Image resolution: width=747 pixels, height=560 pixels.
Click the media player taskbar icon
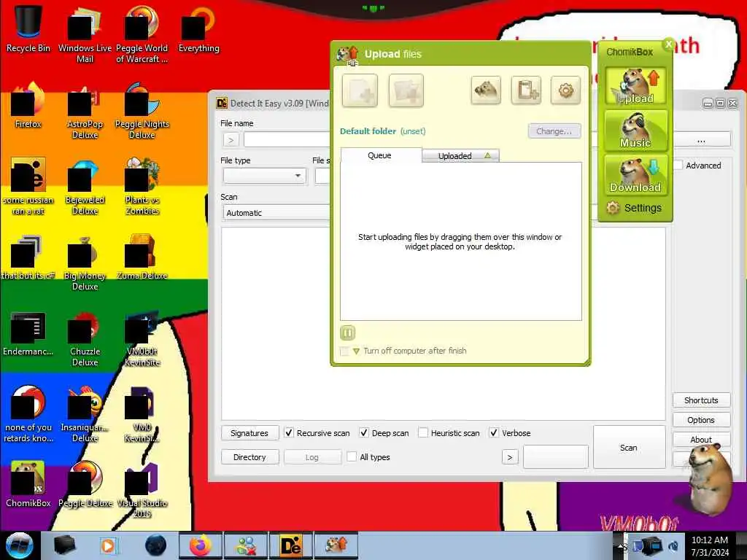point(108,545)
